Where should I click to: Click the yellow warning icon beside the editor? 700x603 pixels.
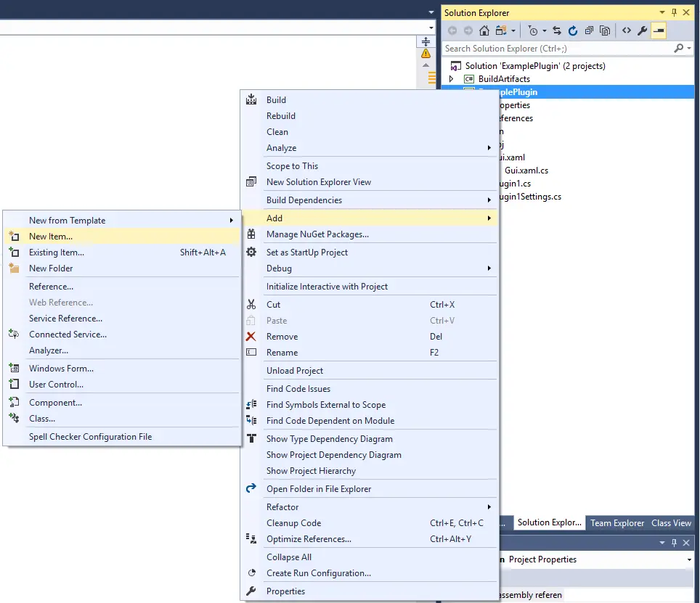[x=426, y=54]
